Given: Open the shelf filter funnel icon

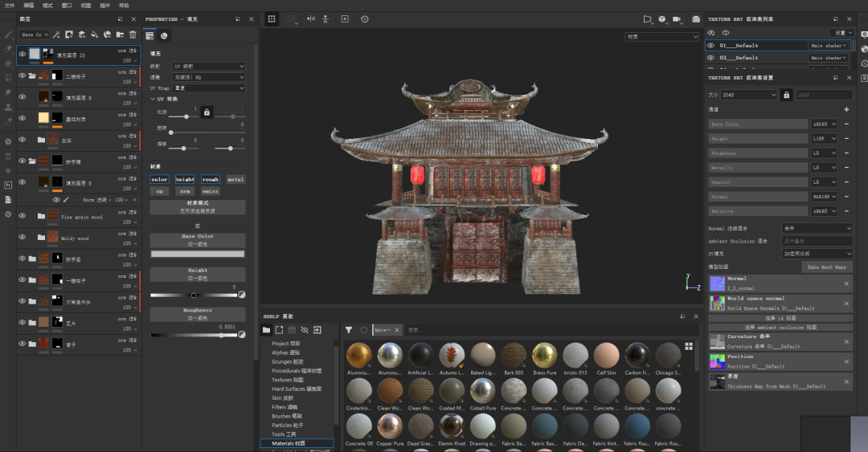Looking at the screenshot, I should point(349,330).
